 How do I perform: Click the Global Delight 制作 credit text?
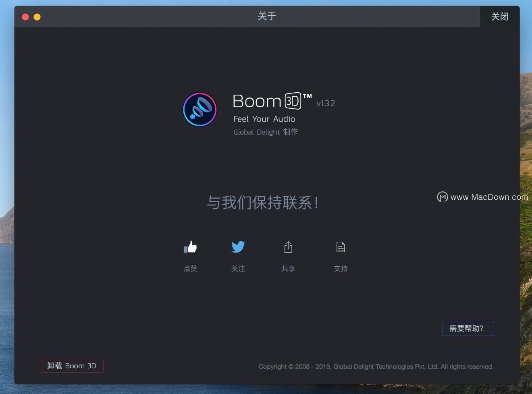(x=265, y=132)
